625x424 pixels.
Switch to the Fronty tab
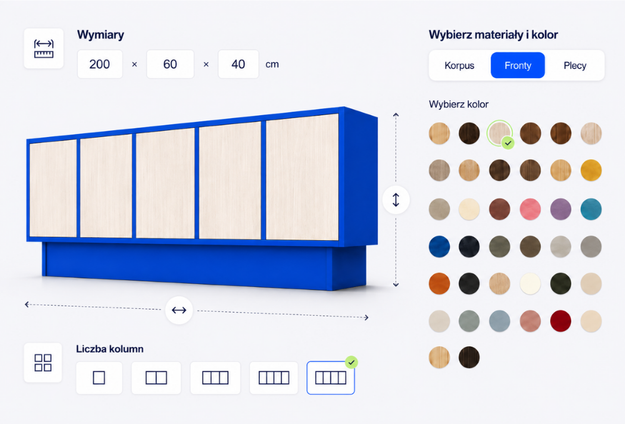click(x=518, y=65)
